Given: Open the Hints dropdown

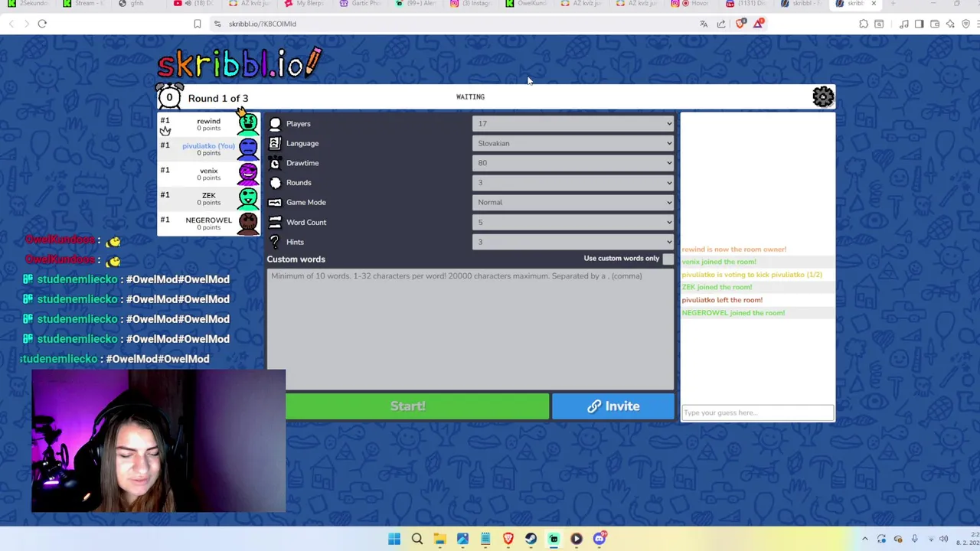Looking at the screenshot, I should (573, 242).
